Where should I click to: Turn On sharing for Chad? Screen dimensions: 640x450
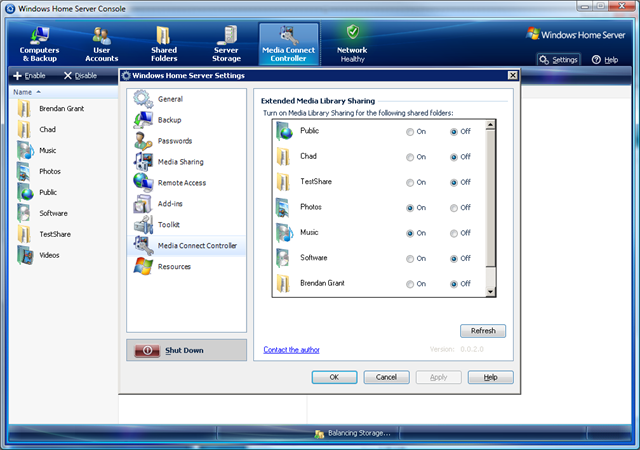tap(410, 157)
